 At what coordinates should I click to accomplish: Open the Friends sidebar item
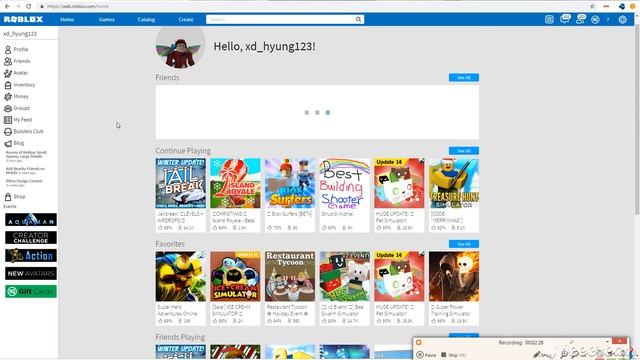point(17,61)
